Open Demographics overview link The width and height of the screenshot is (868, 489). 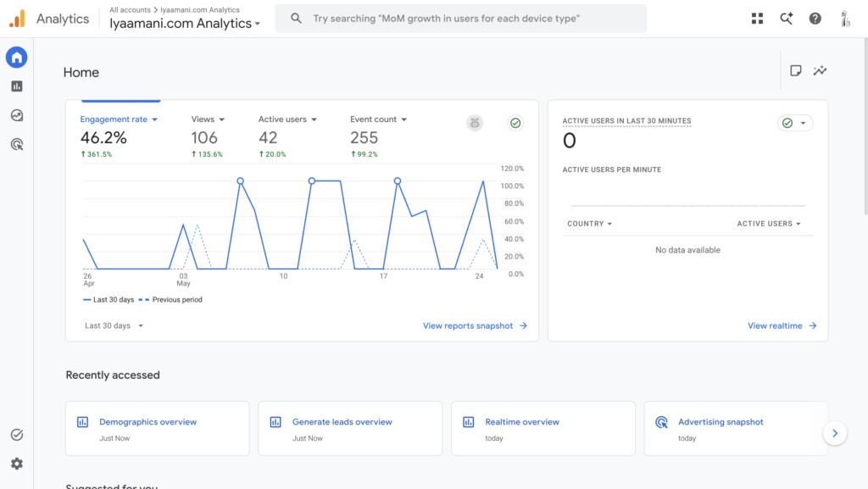147,421
